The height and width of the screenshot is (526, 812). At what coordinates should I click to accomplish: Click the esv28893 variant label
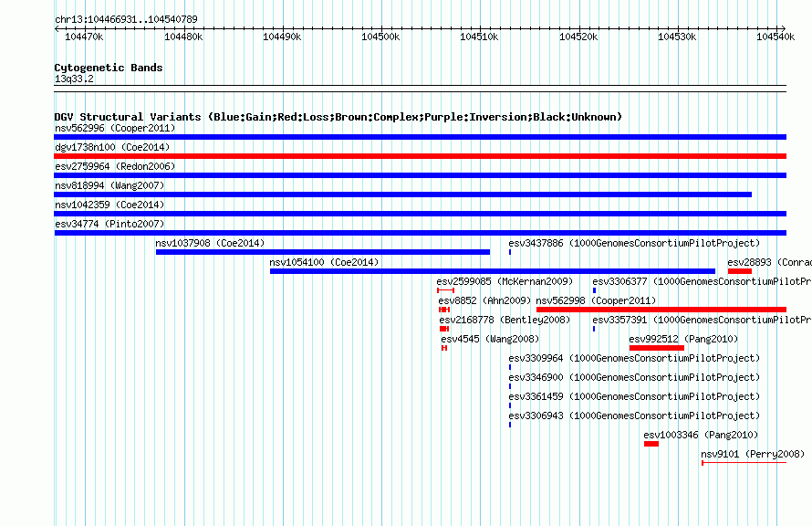tap(769, 262)
